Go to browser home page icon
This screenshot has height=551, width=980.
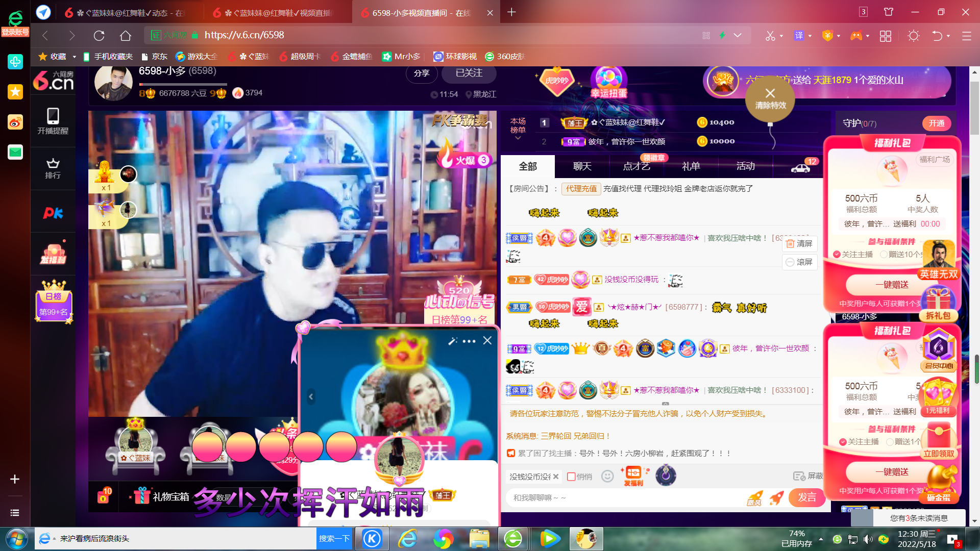(x=126, y=36)
